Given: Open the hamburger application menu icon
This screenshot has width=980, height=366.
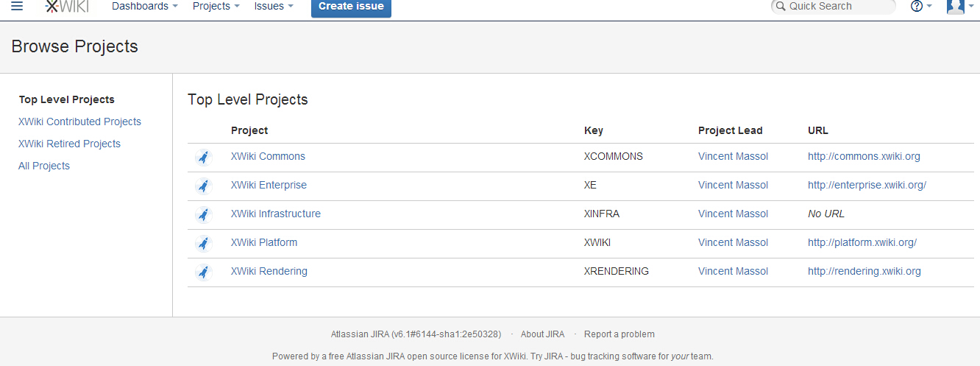Looking at the screenshot, I should (17, 6).
